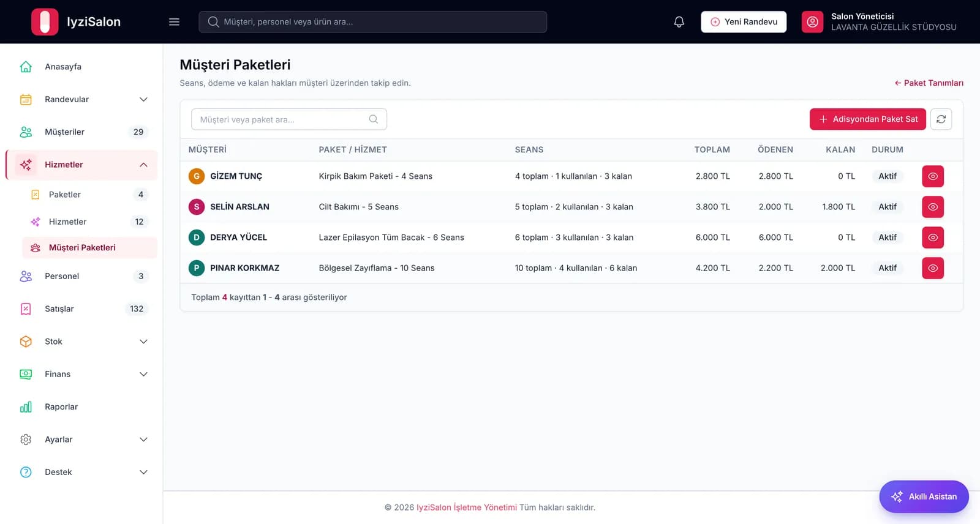View Gizem Tunç's package details (eye icon)

[933, 176]
